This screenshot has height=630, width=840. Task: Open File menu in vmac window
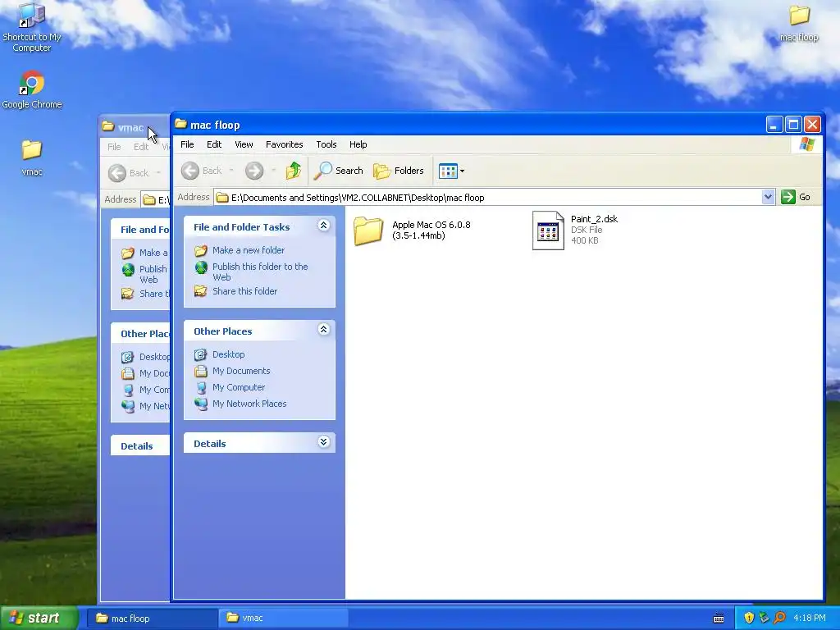pyautogui.click(x=113, y=147)
